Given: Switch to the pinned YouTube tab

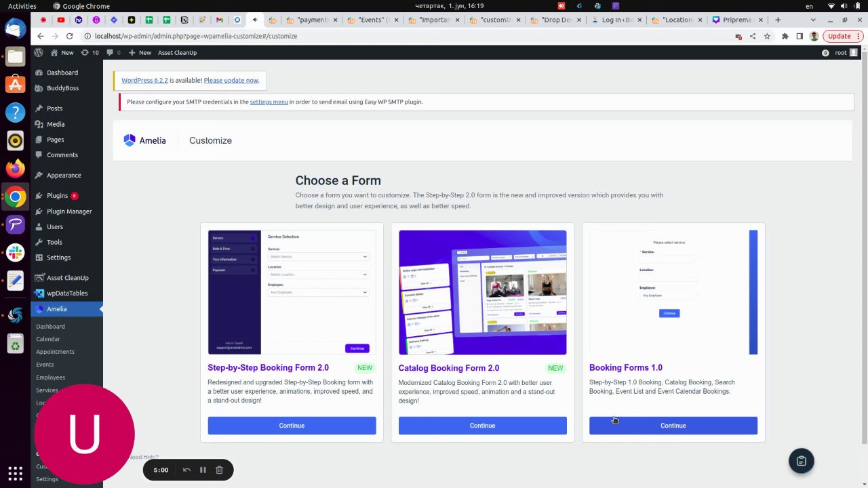Looking at the screenshot, I should click(61, 20).
